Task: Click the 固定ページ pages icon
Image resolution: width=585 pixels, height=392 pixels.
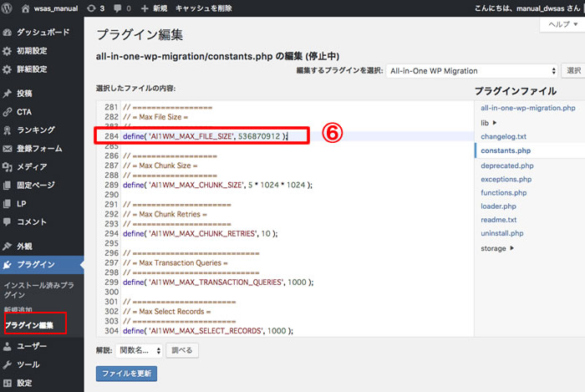Action: coord(7,185)
